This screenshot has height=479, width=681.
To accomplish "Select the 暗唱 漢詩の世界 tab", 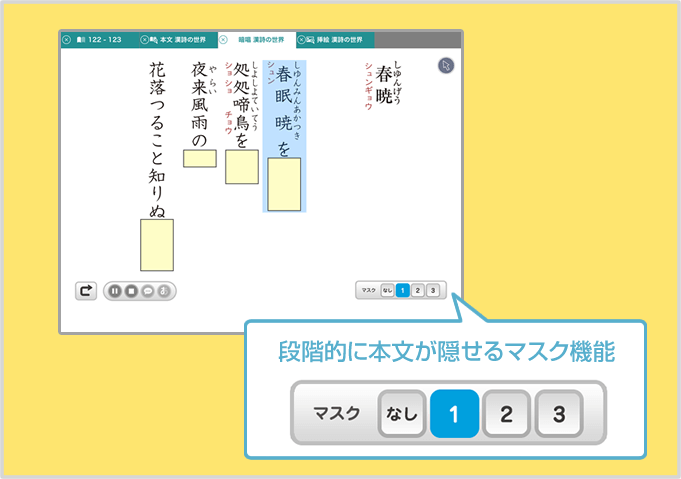I will pos(257,40).
